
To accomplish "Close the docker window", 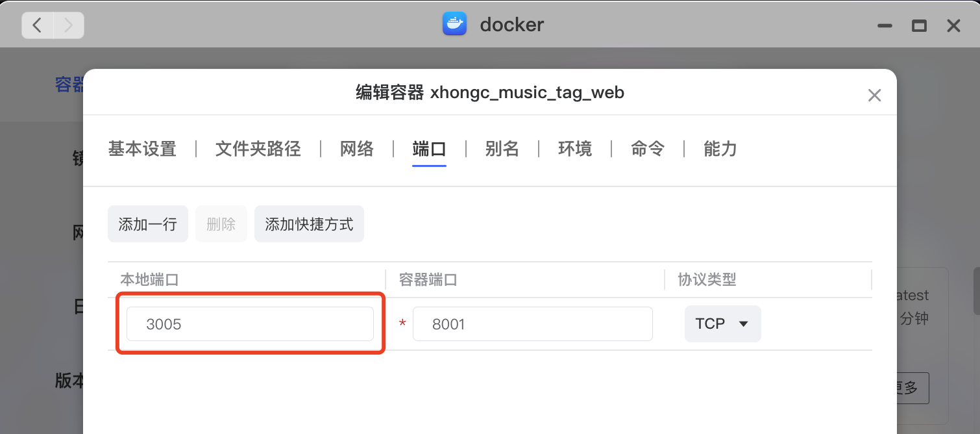I will point(953,26).
